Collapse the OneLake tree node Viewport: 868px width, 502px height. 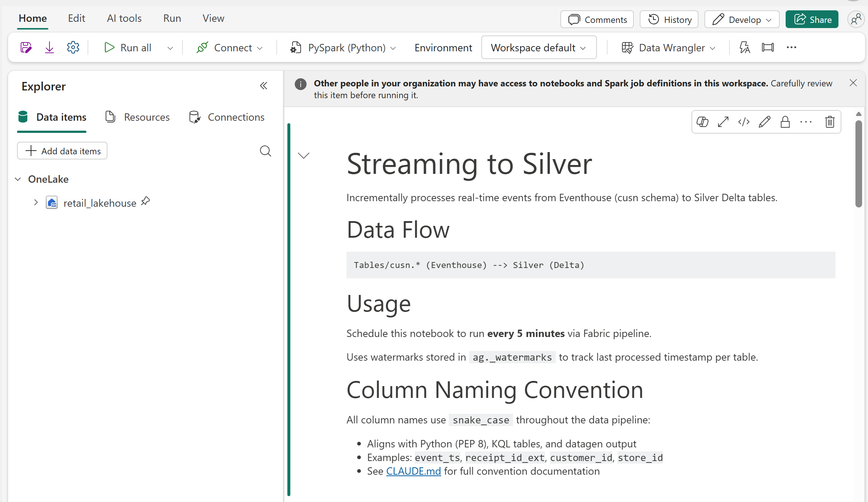coord(18,179)
